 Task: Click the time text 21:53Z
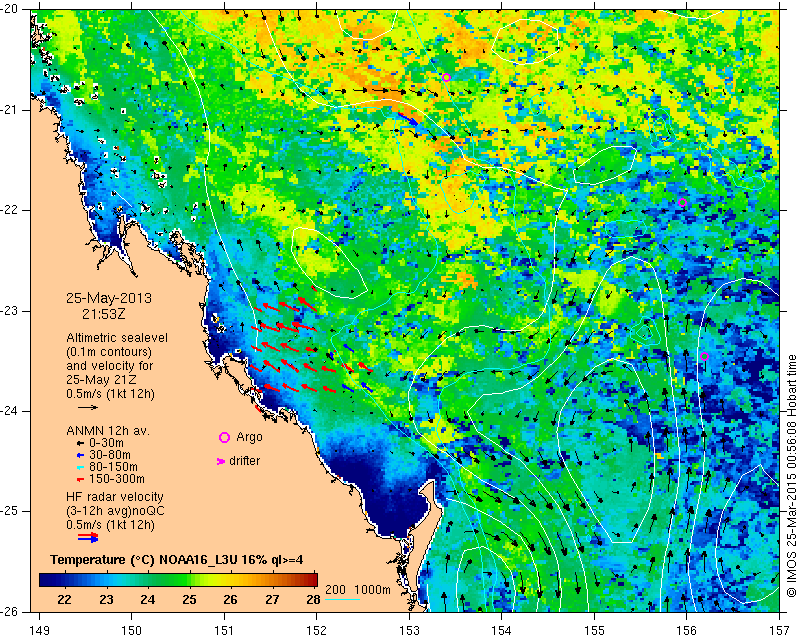coord(104,314)
